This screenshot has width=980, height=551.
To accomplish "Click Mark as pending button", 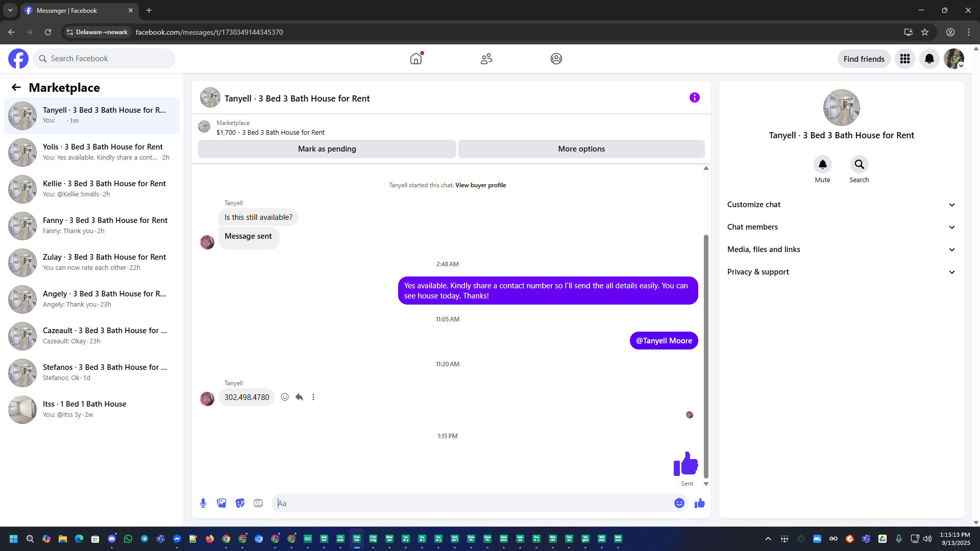I will [x=327, y=149].
